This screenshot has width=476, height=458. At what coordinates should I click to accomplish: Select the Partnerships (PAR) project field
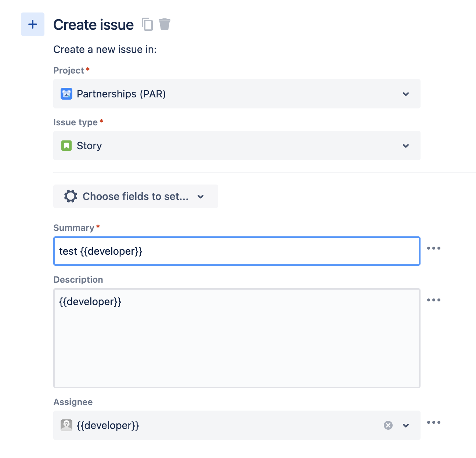pos(237,94)
